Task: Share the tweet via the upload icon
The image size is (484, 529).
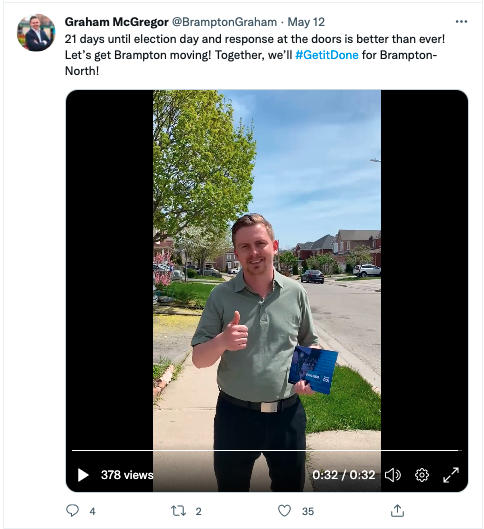Action: (397, 511)
